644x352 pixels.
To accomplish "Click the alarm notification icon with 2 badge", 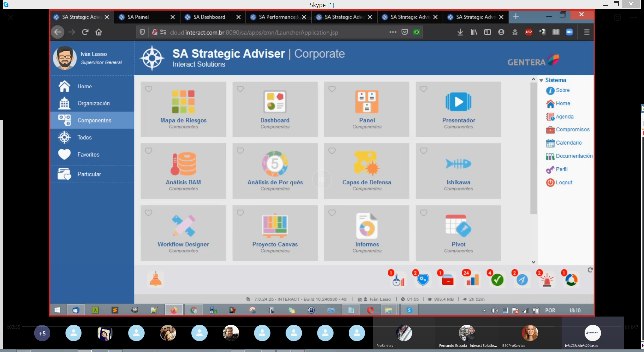I will coord(546,280).
